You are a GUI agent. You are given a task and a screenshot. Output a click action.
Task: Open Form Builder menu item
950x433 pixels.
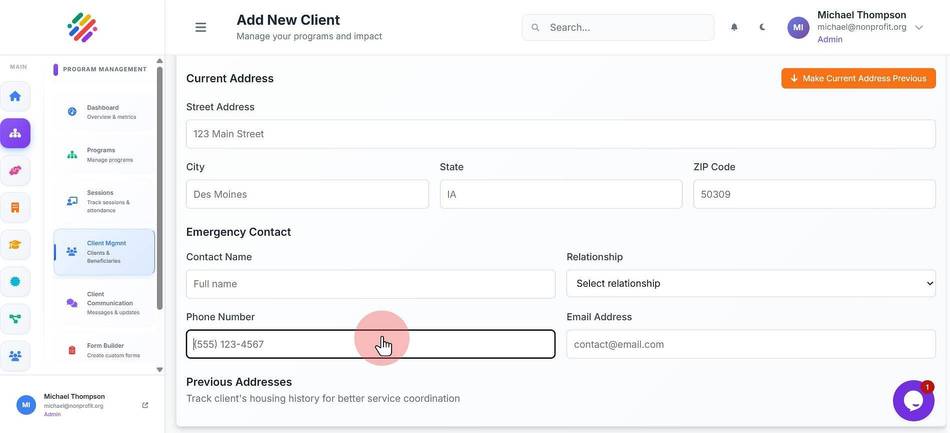tap(104, 350)
